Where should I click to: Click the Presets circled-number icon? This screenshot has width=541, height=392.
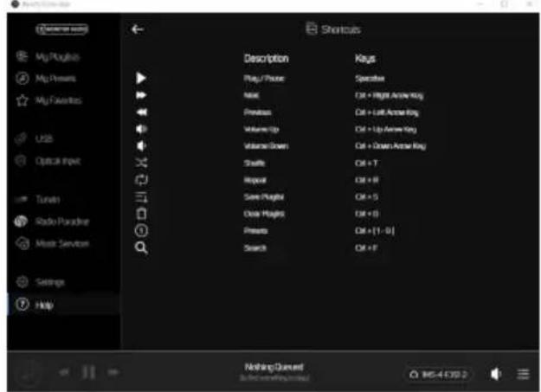click(141, 230)
